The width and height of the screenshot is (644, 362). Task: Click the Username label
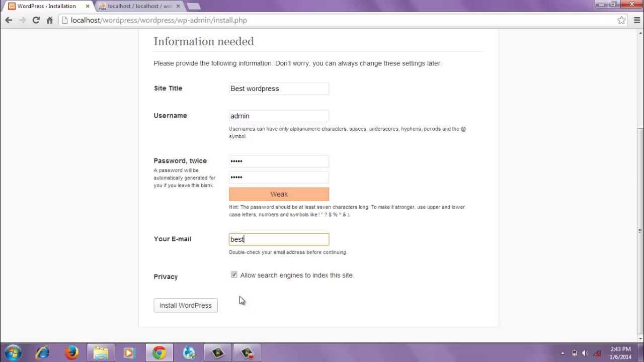[x=170, y=115]
